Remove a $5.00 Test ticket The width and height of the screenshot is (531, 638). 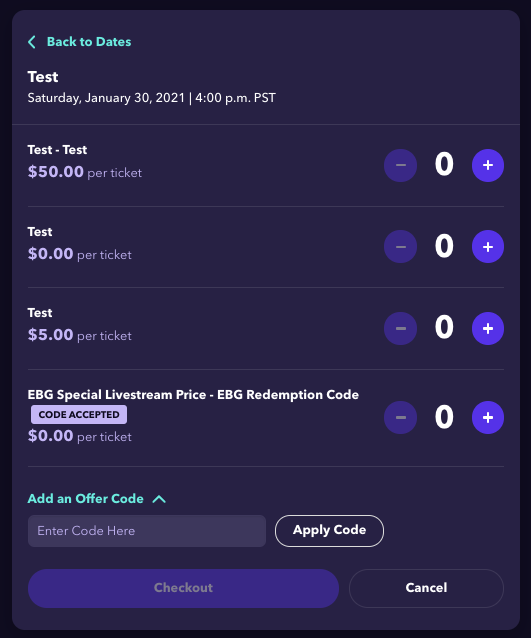(400, 328)
